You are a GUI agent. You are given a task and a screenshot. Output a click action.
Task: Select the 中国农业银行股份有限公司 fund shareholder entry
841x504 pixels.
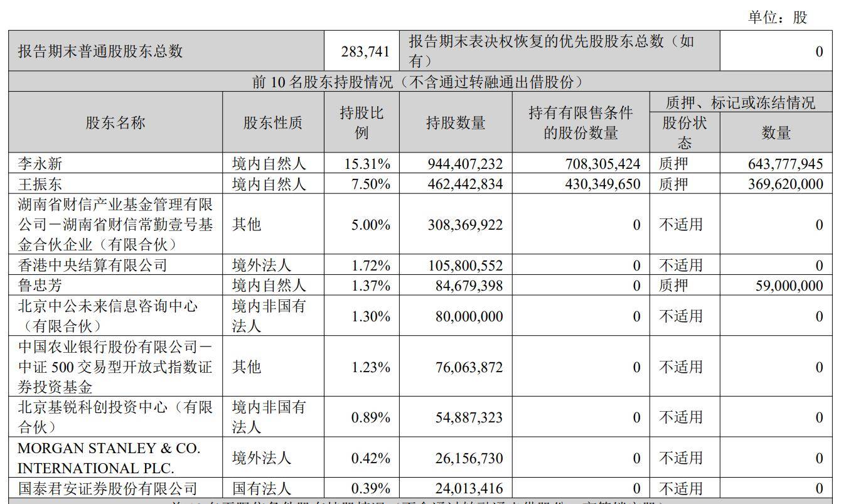coord(115,367)
